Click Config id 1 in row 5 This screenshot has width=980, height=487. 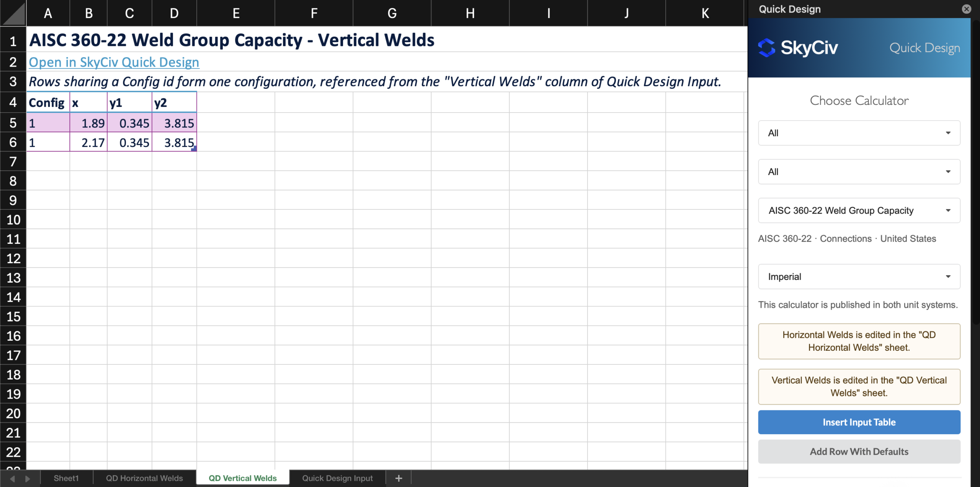[x=48, y=123]
